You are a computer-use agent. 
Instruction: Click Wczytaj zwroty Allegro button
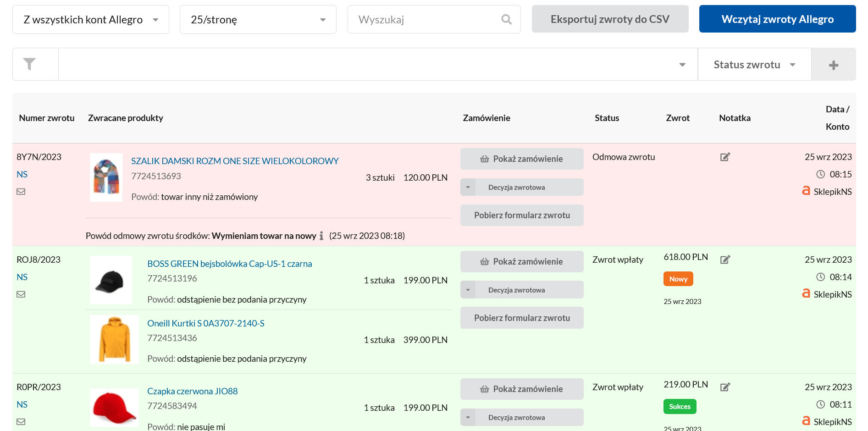777,19
